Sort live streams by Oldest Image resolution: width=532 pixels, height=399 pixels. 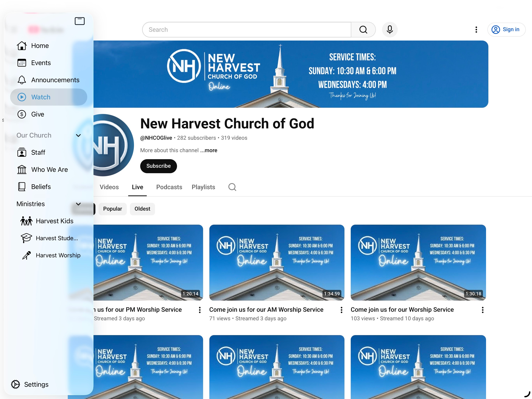tap(142, 209)
